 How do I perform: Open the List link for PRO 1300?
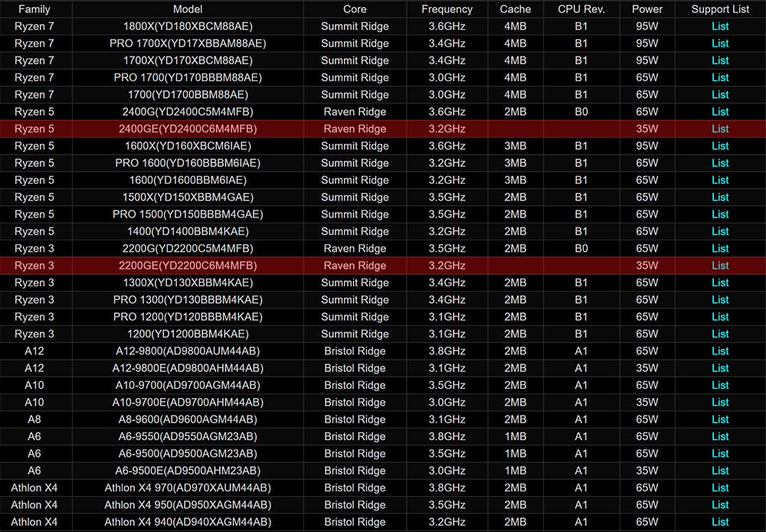pyautogui.click(x=720, y=299)
